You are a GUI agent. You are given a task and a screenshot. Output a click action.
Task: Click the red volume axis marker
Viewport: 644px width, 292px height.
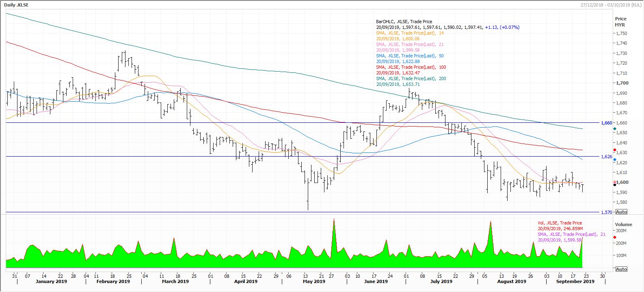tap(615, 237)
